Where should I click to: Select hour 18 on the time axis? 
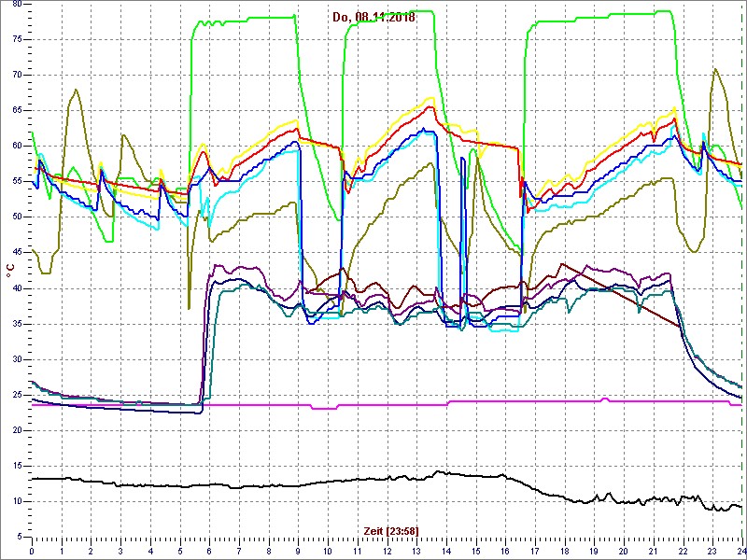point(564,550)
